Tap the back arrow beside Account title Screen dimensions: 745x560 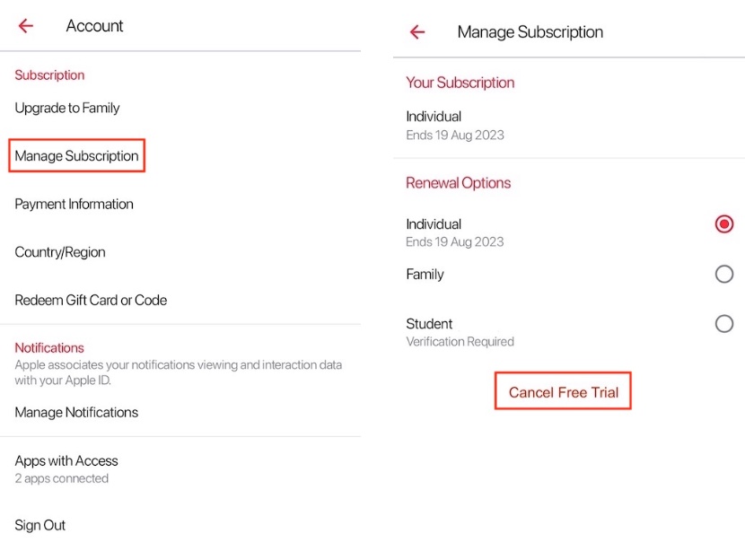click(x=26, y=26)
